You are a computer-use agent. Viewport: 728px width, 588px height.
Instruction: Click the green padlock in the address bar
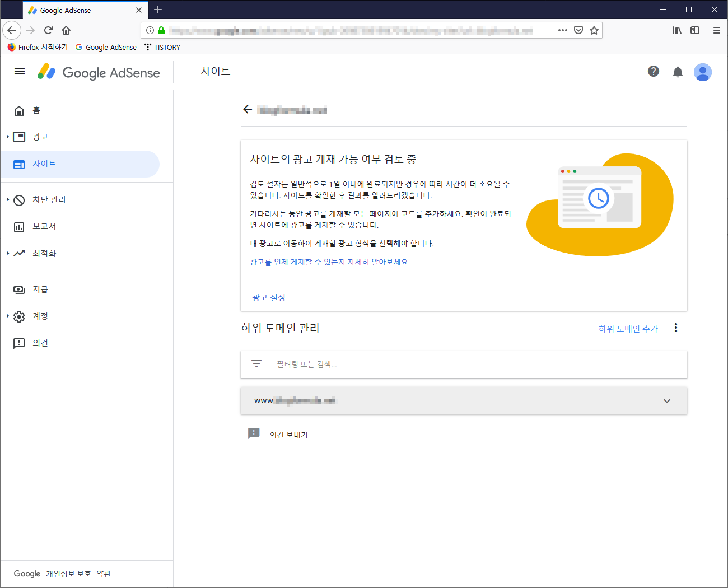[x=161, y=30]
